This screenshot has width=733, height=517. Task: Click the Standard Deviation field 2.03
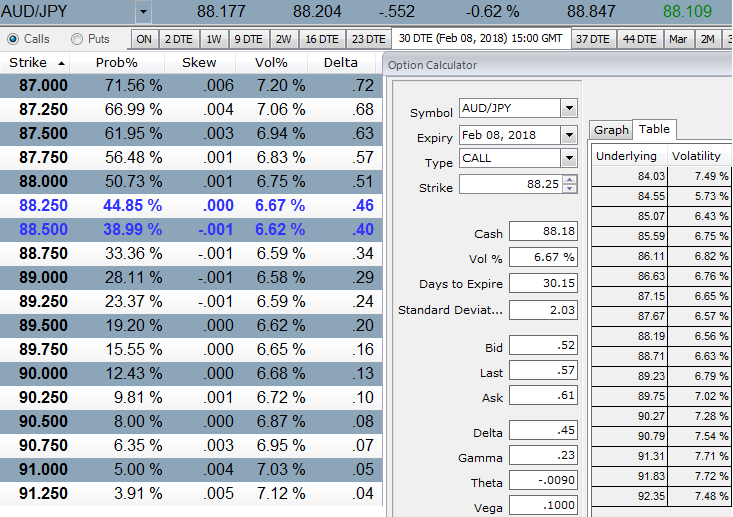click(x=543, y=310)
